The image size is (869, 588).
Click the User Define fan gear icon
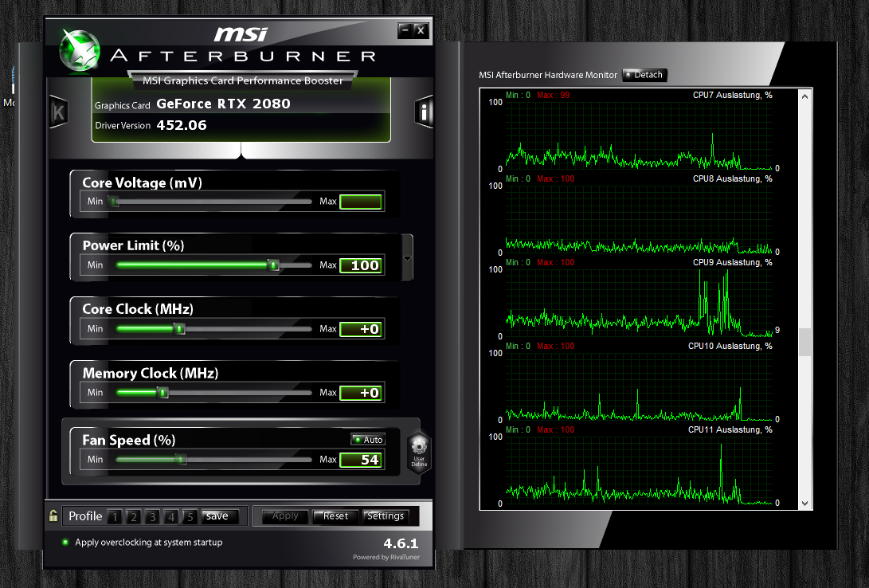point(419,452)
